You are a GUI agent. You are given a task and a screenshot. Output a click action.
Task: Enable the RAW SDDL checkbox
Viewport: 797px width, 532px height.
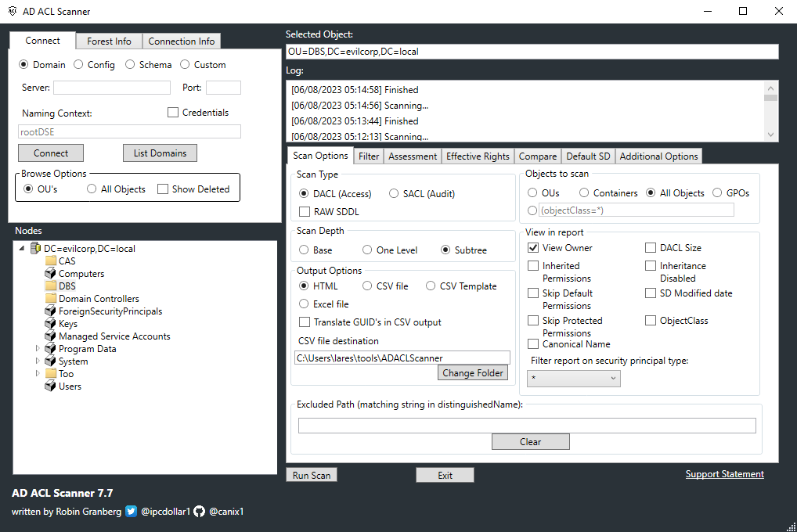305,210
